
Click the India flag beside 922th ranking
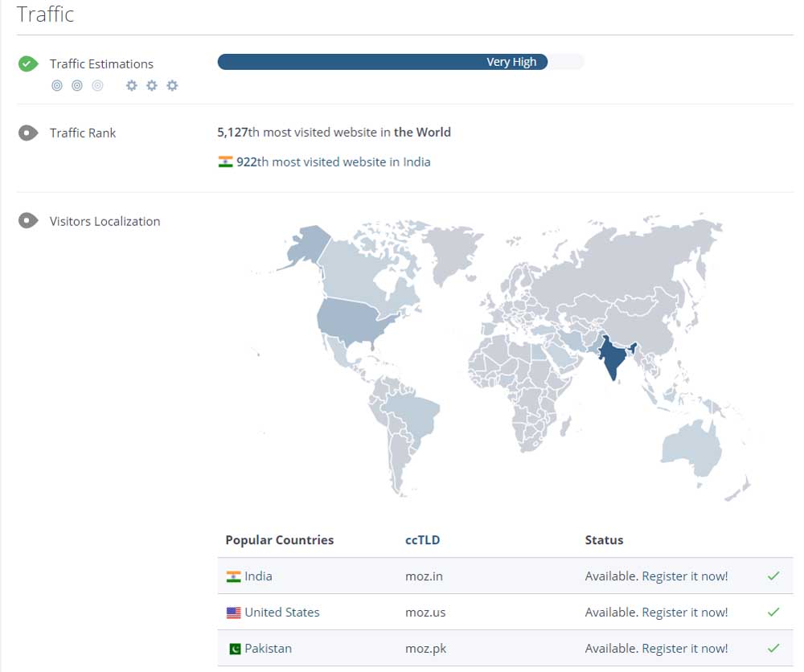(x=225, y=162)
